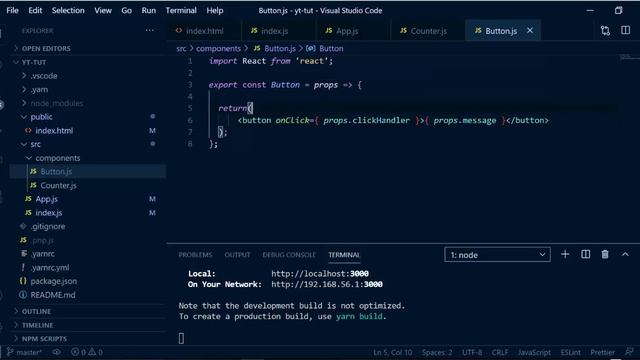Switch to the PROBLEMS panel tab

(x=195, y=255)
